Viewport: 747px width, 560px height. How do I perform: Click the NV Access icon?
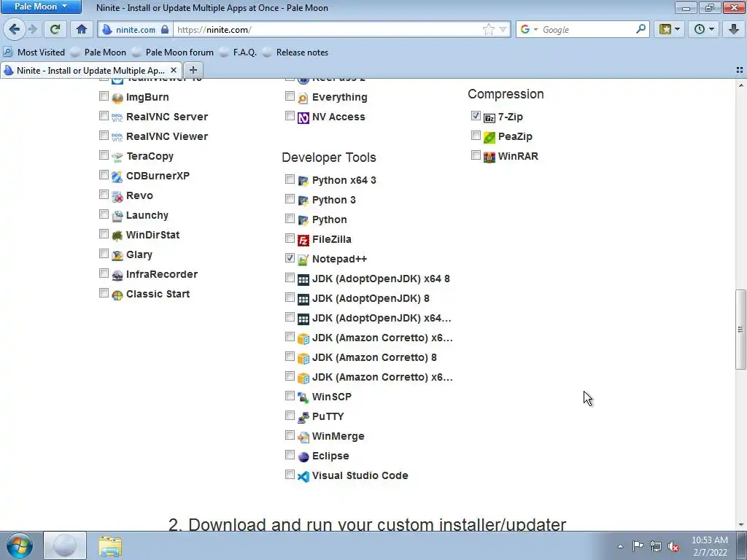[x=303, y=117]
